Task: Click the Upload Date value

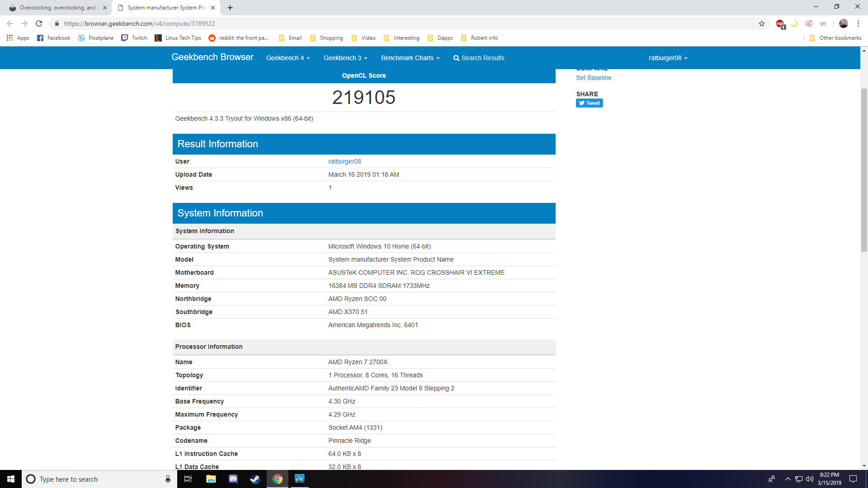Action: pos(364,174)
